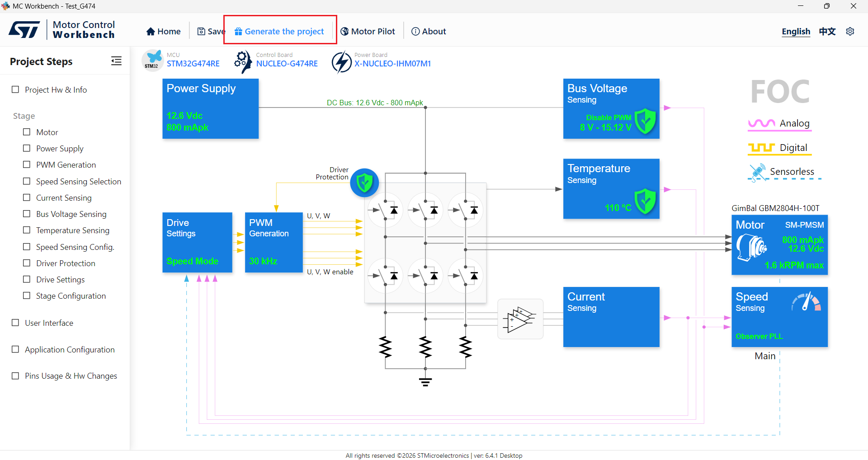Click the Save disk icon
The height and width of the screenshot is (460, 868).
click(201, 32)
